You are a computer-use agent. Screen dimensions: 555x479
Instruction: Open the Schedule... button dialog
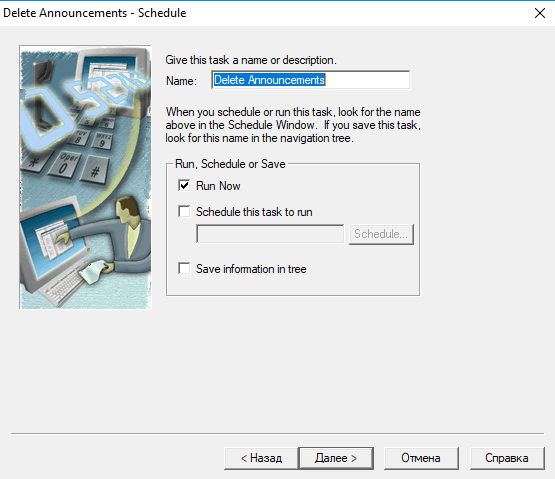pyautogui.click(x=381, y=234)
